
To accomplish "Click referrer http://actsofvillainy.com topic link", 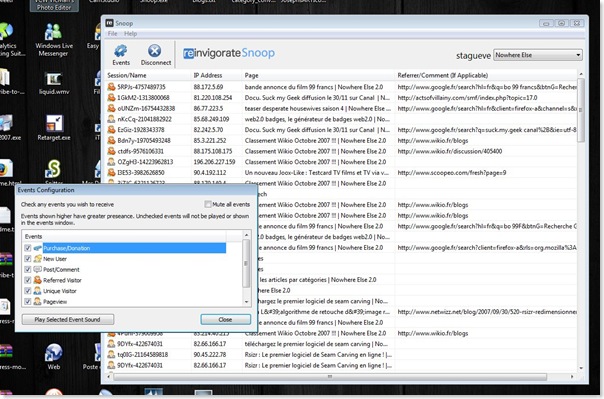I will (x=467, y=98).
